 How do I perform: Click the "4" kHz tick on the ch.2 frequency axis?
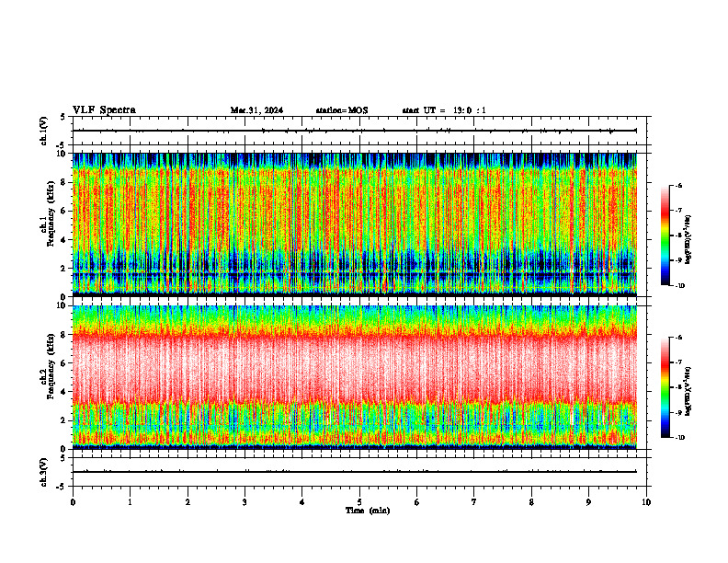[x=63, y=392]
